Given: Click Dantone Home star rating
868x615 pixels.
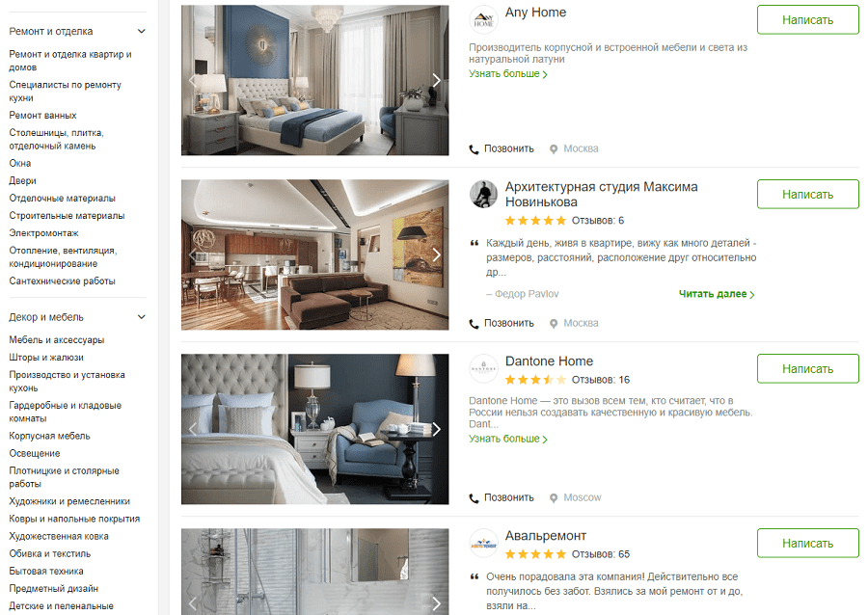Looking at the screenshot, I should coord(535,380).
